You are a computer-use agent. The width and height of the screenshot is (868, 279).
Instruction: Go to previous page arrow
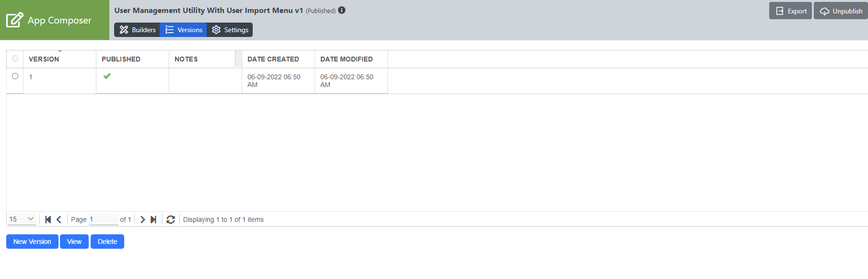click(59, 219)
